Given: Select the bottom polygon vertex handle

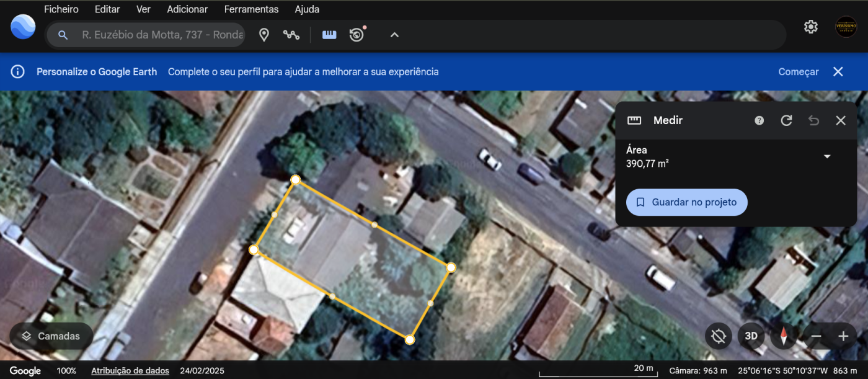Looking at the screenshot, I should click(x=410, y=339).
